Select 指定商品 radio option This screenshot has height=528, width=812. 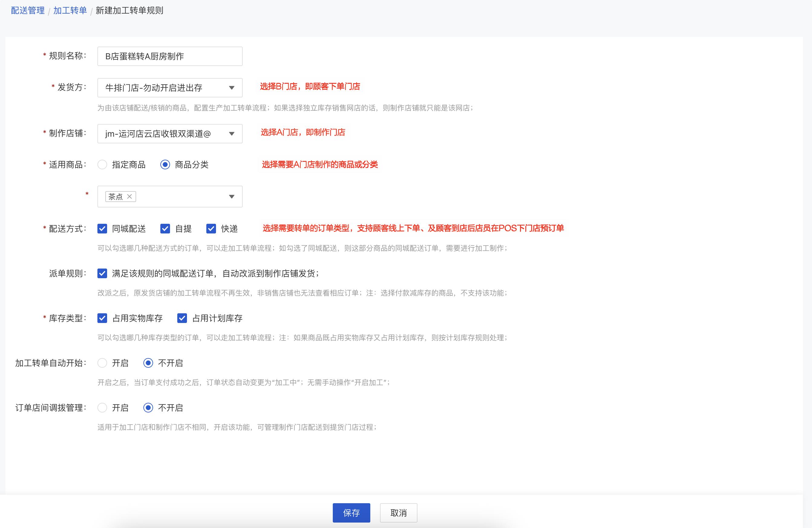pos(102,165)
